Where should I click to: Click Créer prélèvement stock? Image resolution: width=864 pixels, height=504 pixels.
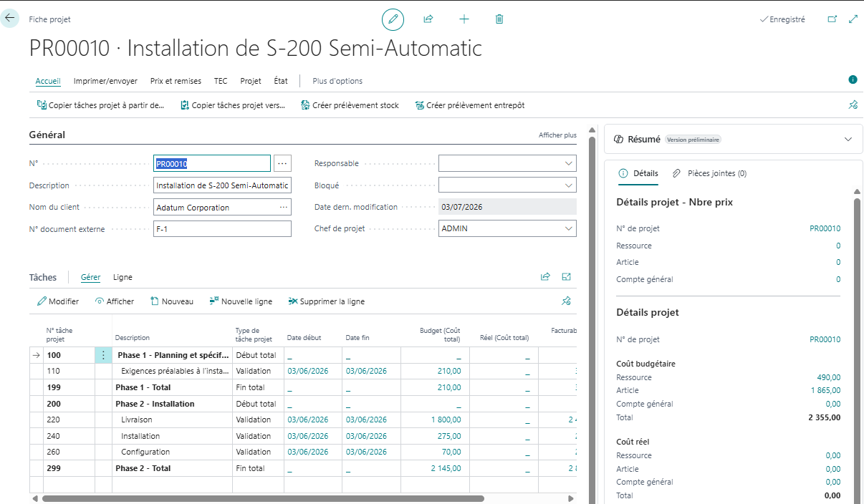pos(350,105)
